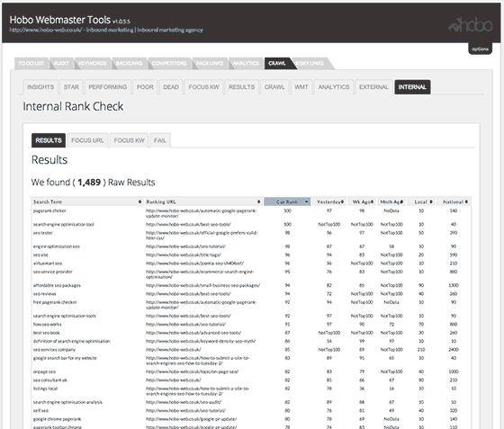Click National value 2400 in 'seo services company' row
The height and width of the screenshot is (429, 504).
(454, 349)
